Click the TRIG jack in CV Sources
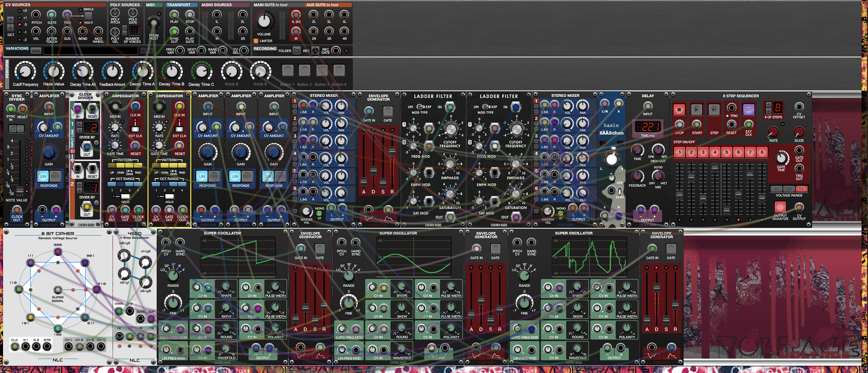 (67, 15)
